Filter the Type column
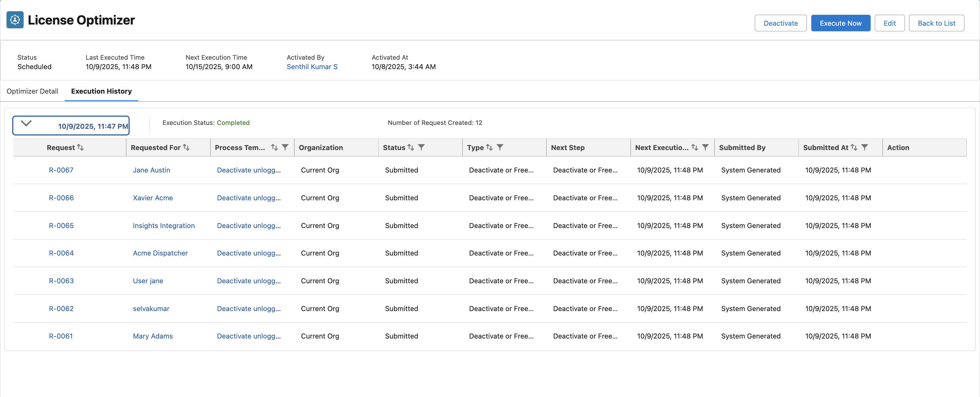The width and height of the screenshot is (980, 397). (500, 147)
